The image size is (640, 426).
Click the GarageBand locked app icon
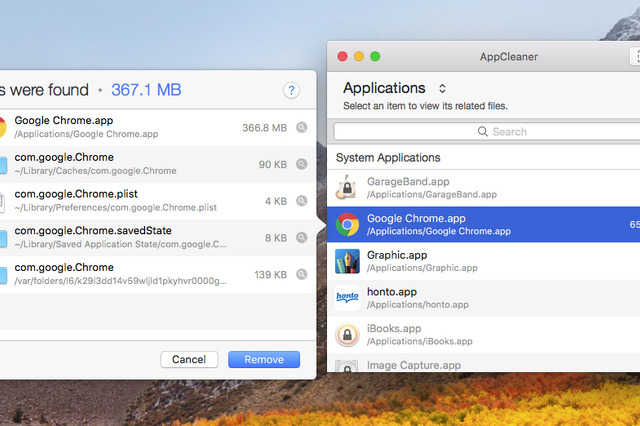point(347,188)
